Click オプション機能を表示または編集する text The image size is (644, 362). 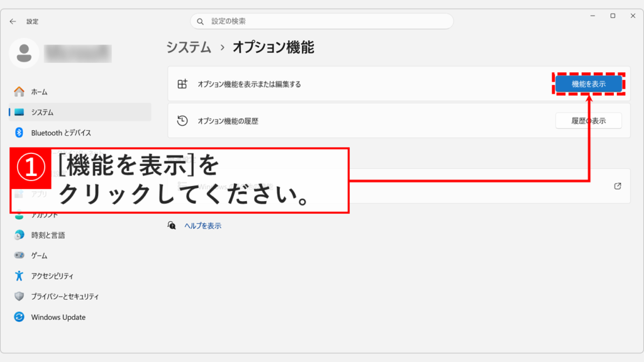[x=249, y=84]
